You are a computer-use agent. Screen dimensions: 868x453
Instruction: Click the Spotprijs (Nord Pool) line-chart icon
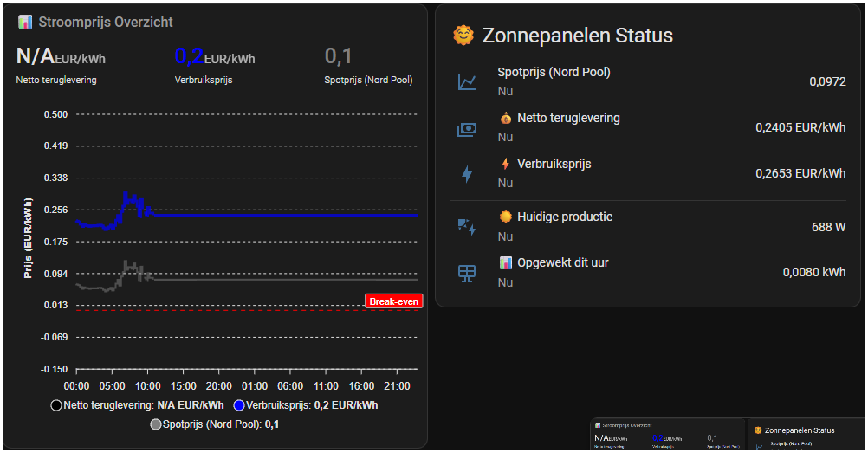[x=467, y=82]
